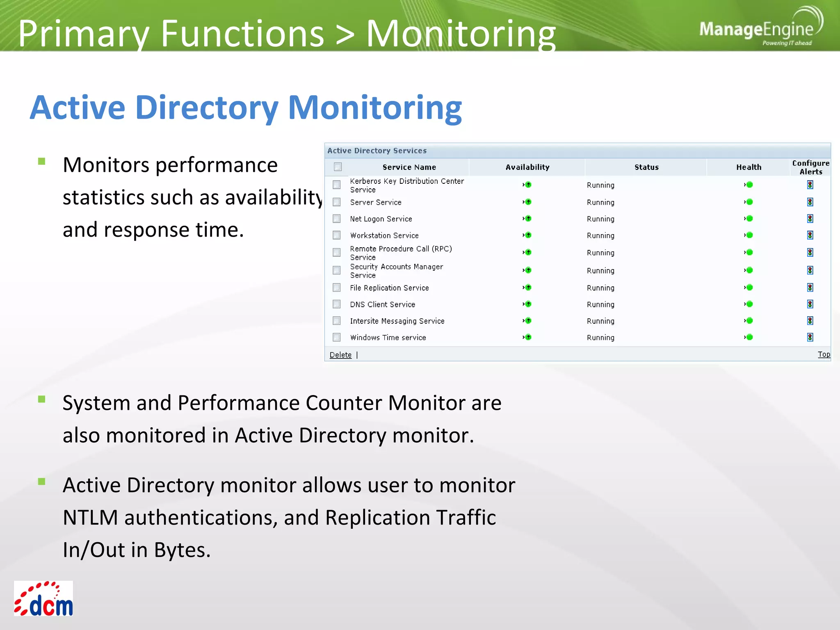Open Configure Alerts icon for DNS Client Service
840x630 pixels.
tap(810, 304)
